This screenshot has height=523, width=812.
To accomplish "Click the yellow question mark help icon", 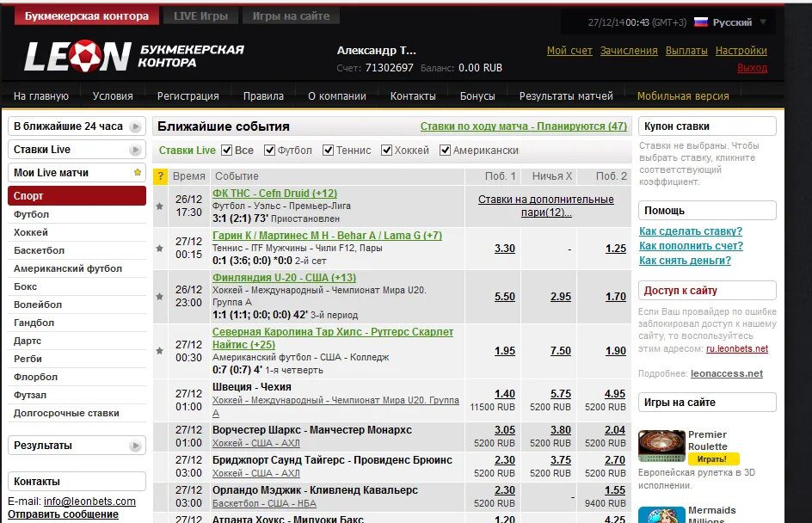I will point(161,176).
